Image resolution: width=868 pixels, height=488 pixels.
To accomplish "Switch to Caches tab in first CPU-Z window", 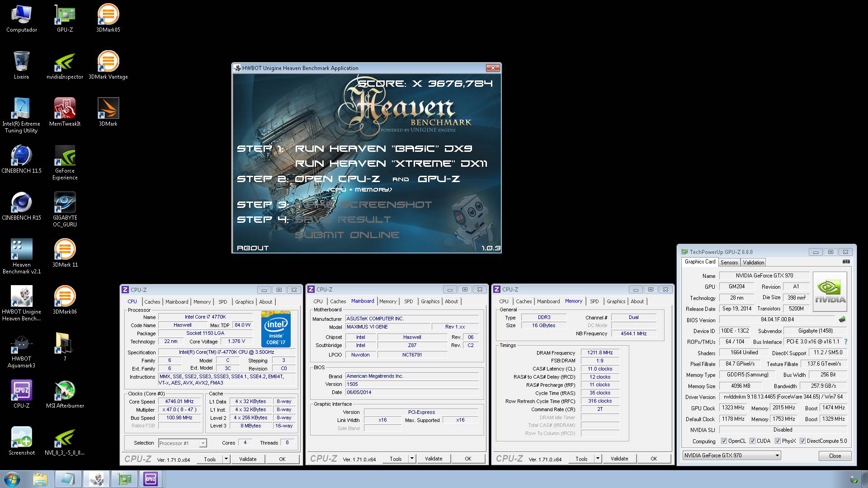I will [x=152, y=302].
